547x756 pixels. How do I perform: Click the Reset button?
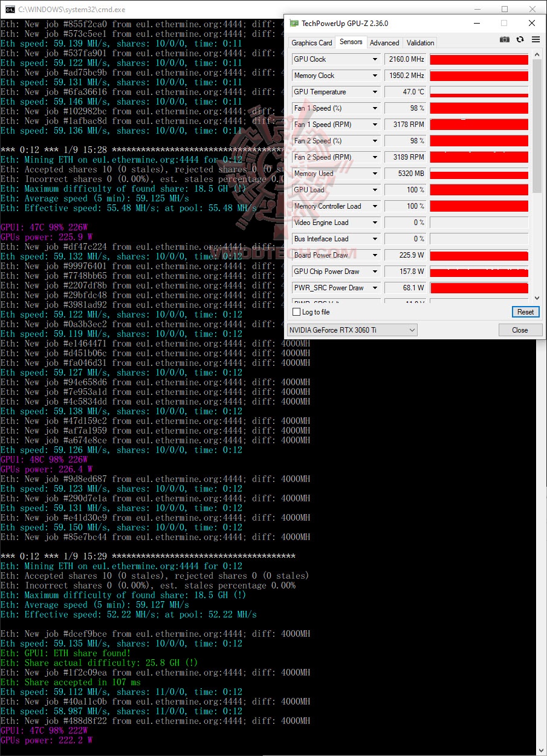[525, 312]
